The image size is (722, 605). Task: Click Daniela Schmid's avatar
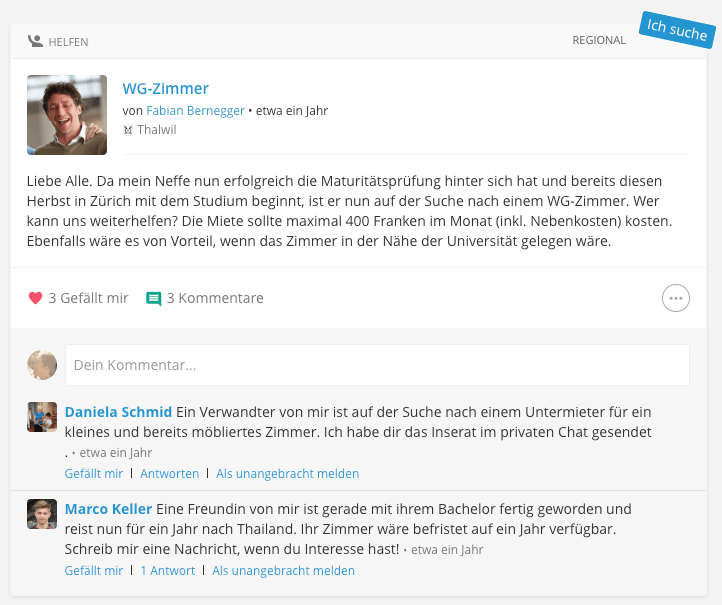click(42, 417)
